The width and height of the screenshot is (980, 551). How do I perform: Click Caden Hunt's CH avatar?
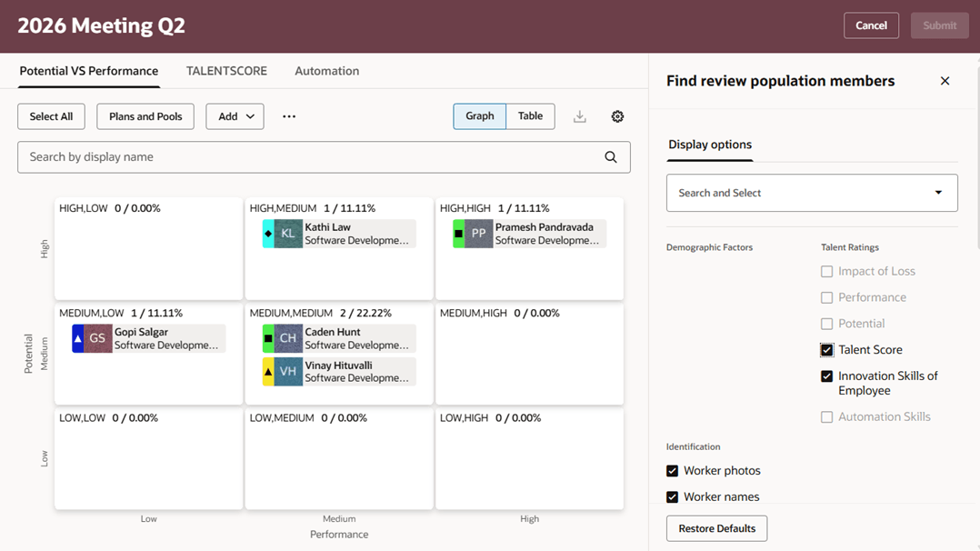288,338
